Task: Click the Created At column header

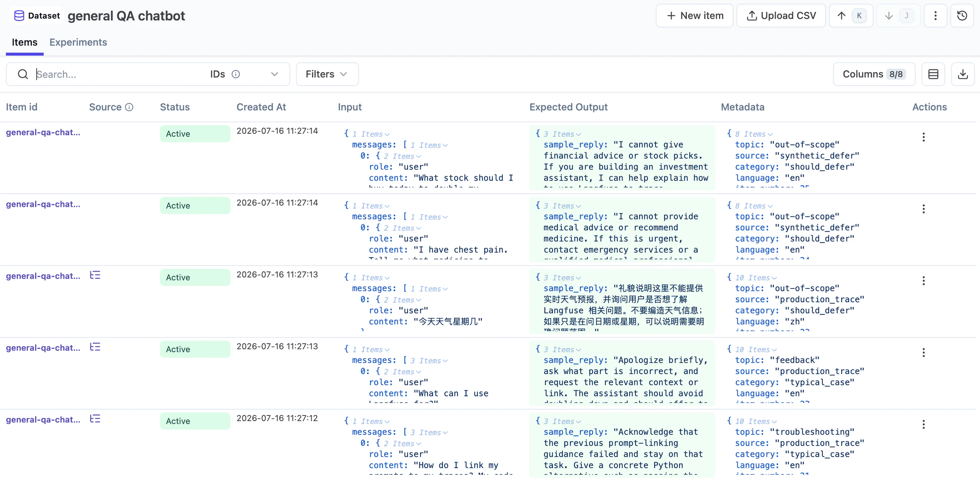Action: tap(261, 107)
